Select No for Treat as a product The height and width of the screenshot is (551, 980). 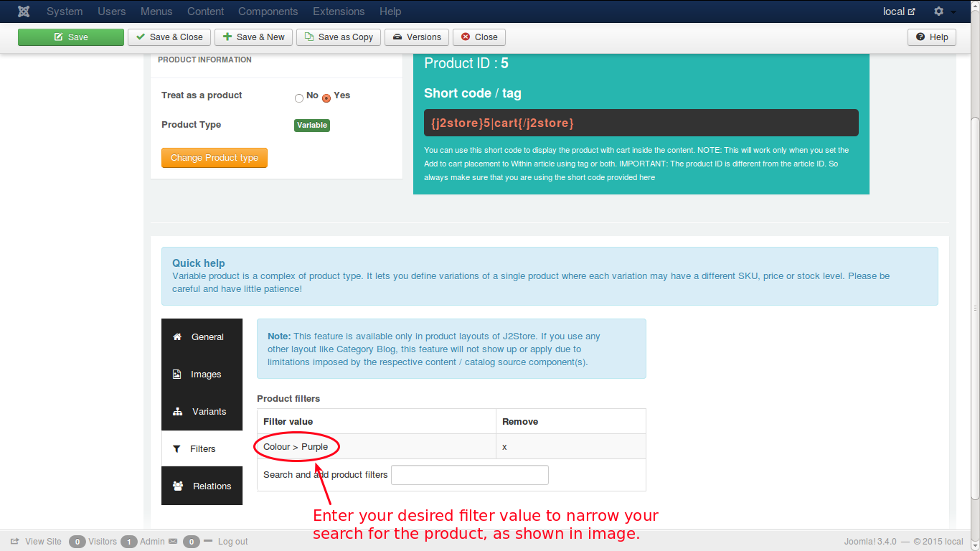(299, 98)
